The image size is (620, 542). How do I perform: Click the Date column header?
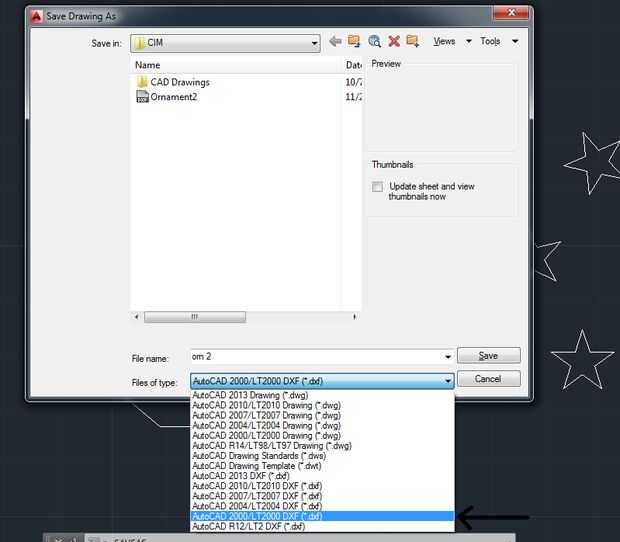click(x=353, y=65)
